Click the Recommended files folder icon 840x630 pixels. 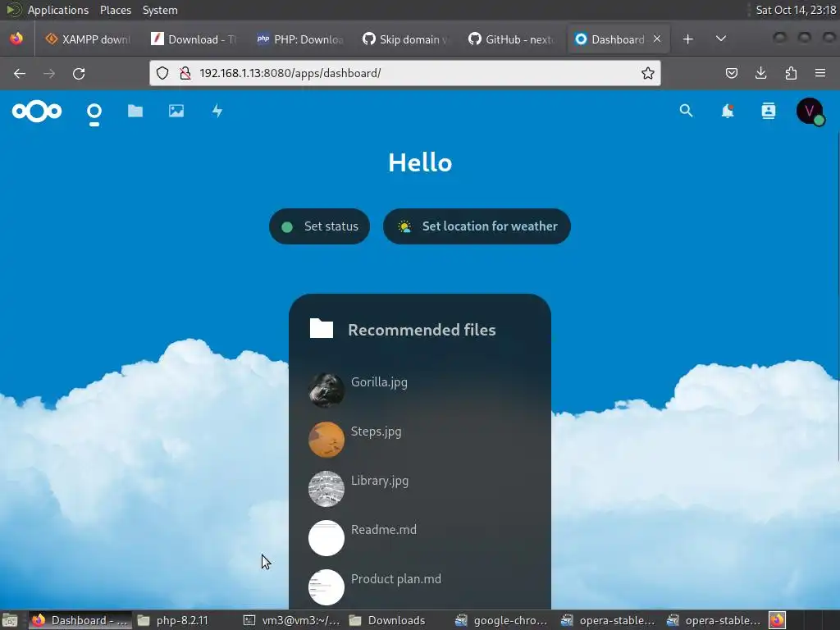point(322,328)
